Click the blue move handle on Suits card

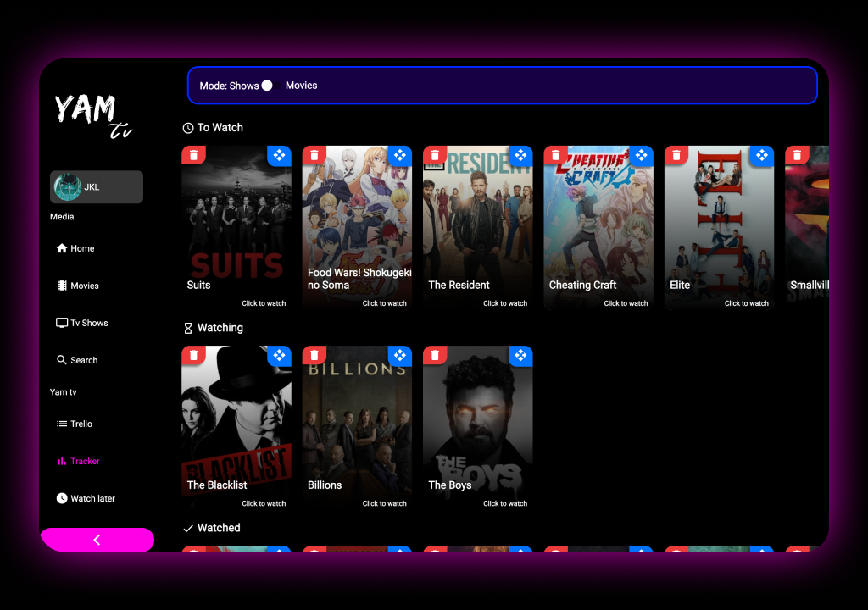279,155
